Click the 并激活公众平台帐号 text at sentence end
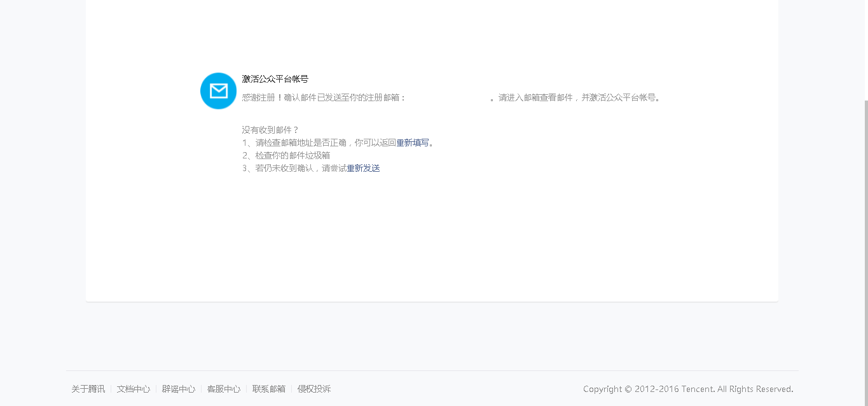The image size is (868, 406). pos(620,97)
